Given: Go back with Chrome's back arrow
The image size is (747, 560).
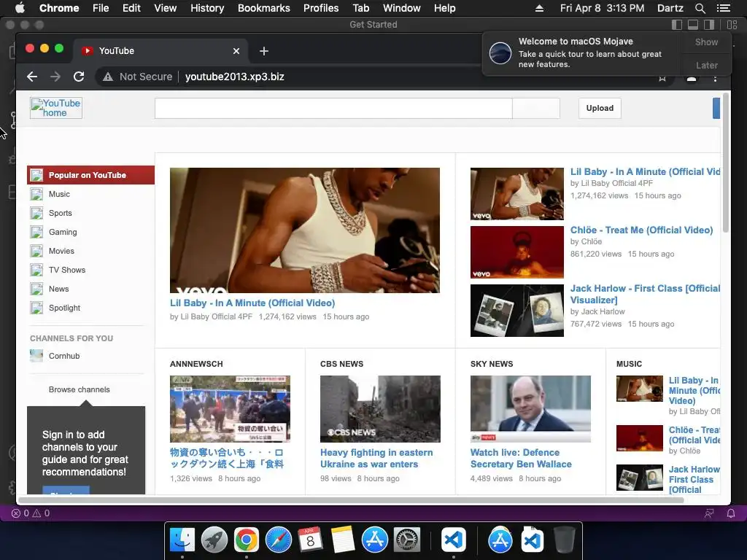Looking at the screenshot, I should click(x=32, y=77).
